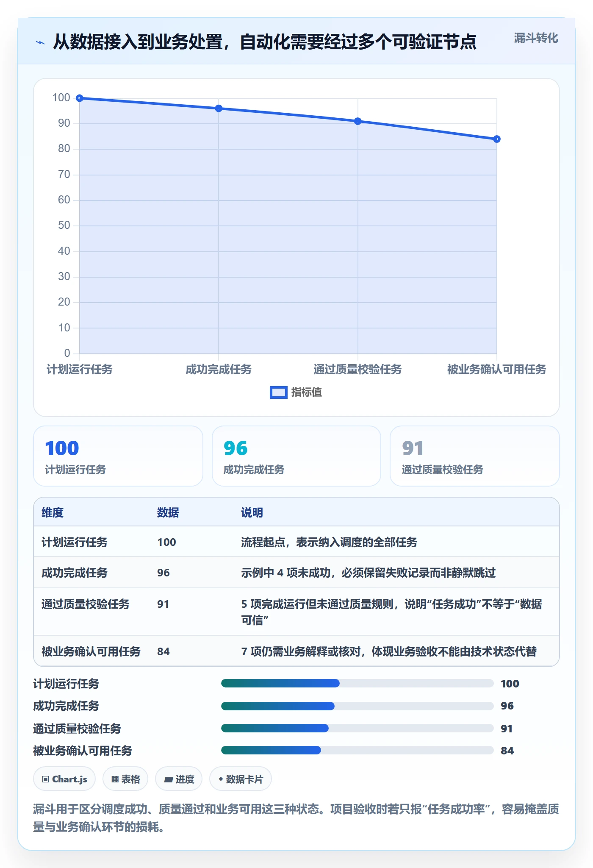Image resolution: width=593 pixels, height=868 pixels.
Task: Click the 被业务确认可用任务 x-axis label
Action: coord(497,370)
